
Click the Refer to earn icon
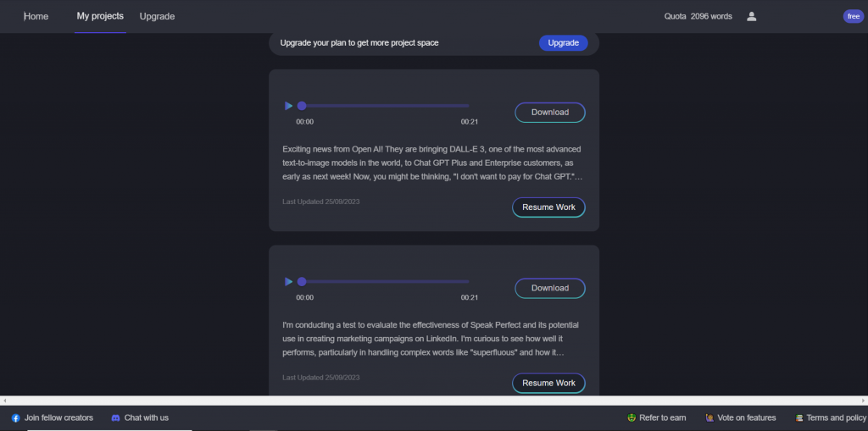(632, 418)
